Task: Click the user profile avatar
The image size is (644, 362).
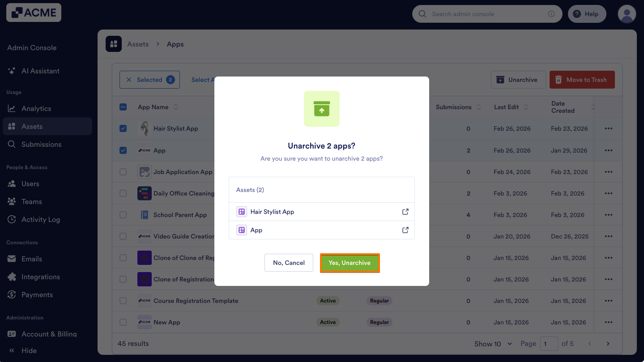Action: click(627, 14)
